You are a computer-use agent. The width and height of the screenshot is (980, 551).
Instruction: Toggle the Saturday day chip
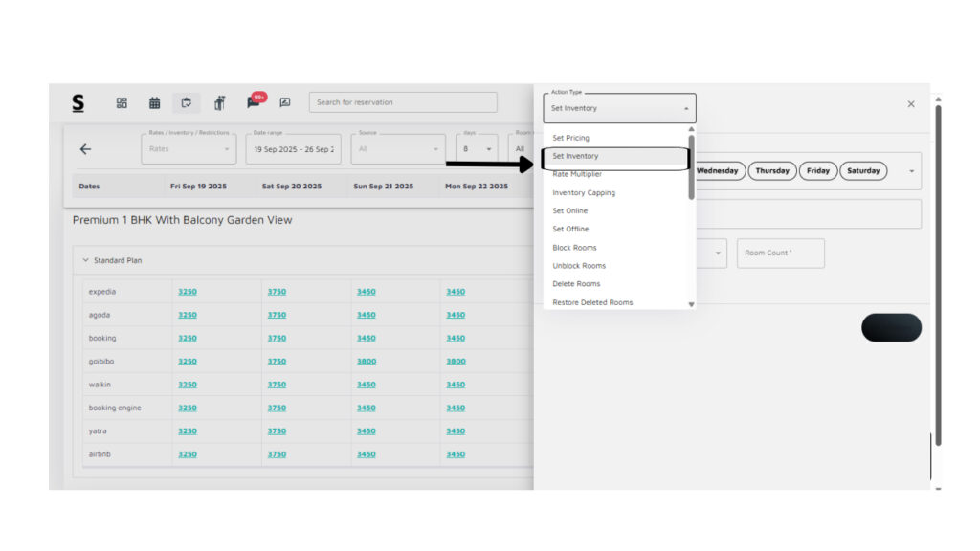point(863,171)
